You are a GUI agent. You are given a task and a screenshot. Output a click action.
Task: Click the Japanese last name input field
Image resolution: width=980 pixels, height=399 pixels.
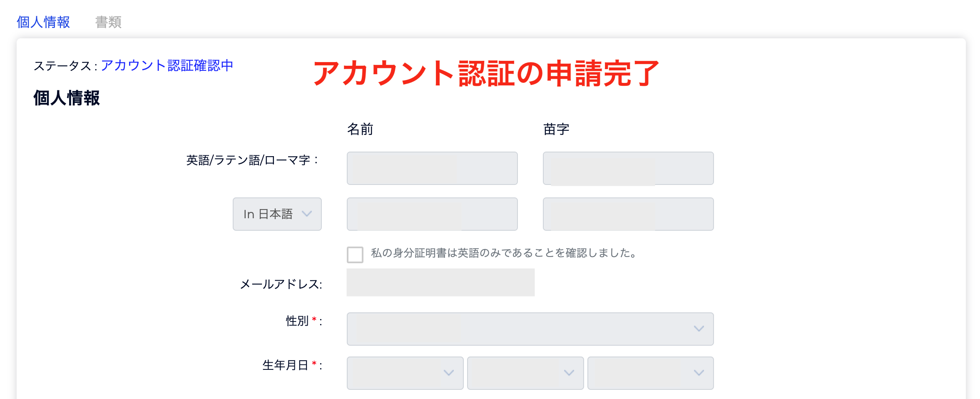[x=628, y=214]
